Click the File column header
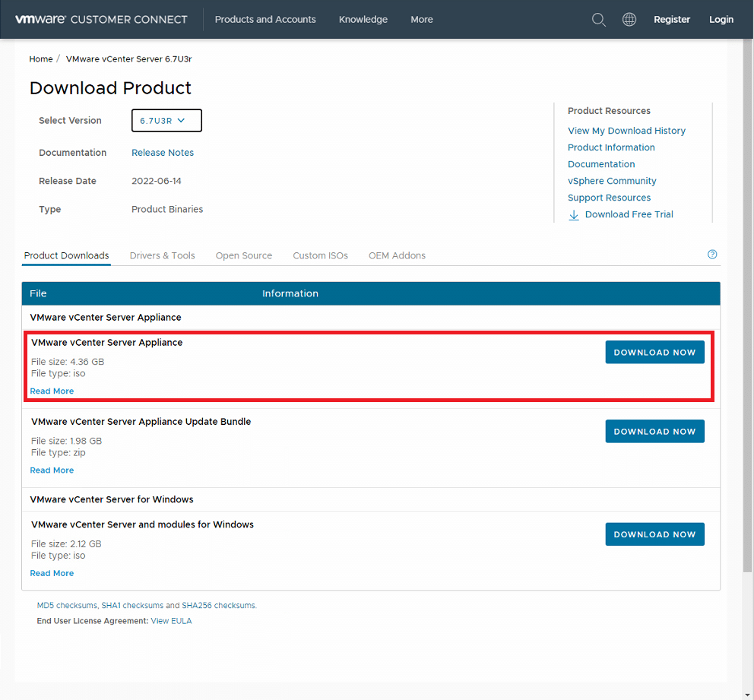This screenshot has height=700, width=754. tap(38, 293)
